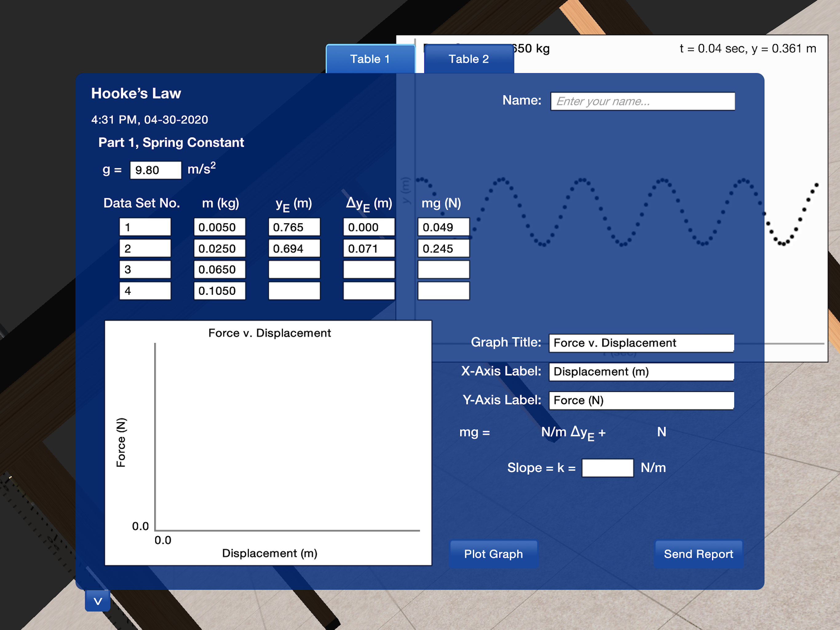840x630 pixels.
Task: Click the Force v. Displacement graph title
Action: click(x=270, y=333)
